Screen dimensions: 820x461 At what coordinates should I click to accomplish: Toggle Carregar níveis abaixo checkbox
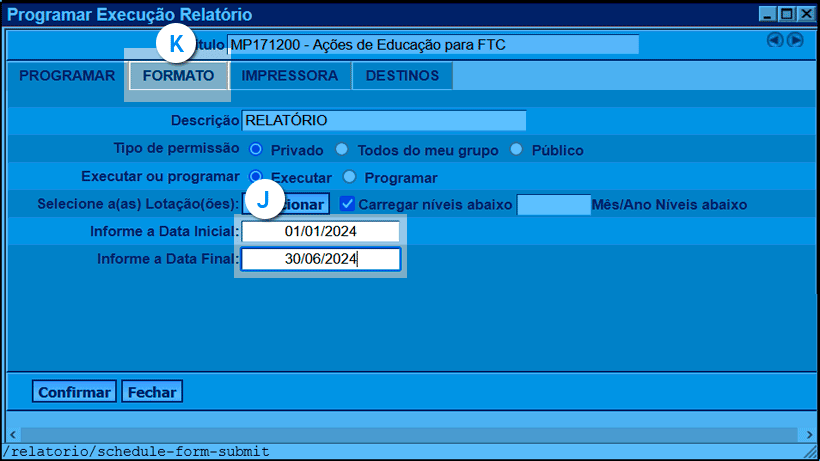click(347, 204)
